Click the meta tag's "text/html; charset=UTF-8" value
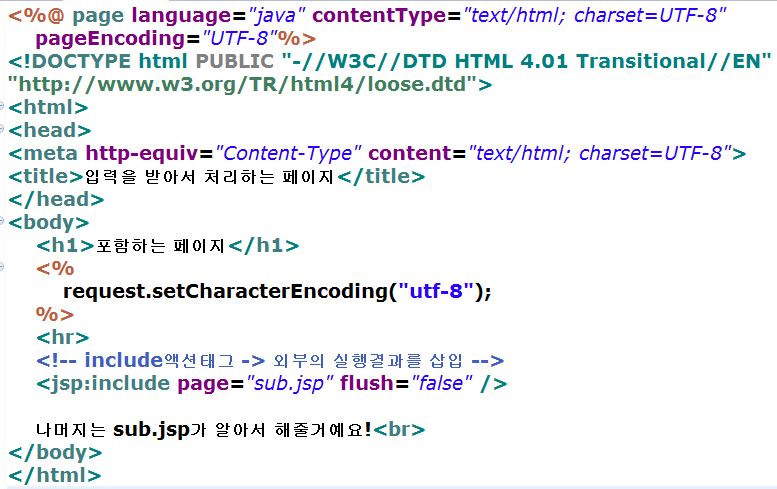 tap(600, 154)
